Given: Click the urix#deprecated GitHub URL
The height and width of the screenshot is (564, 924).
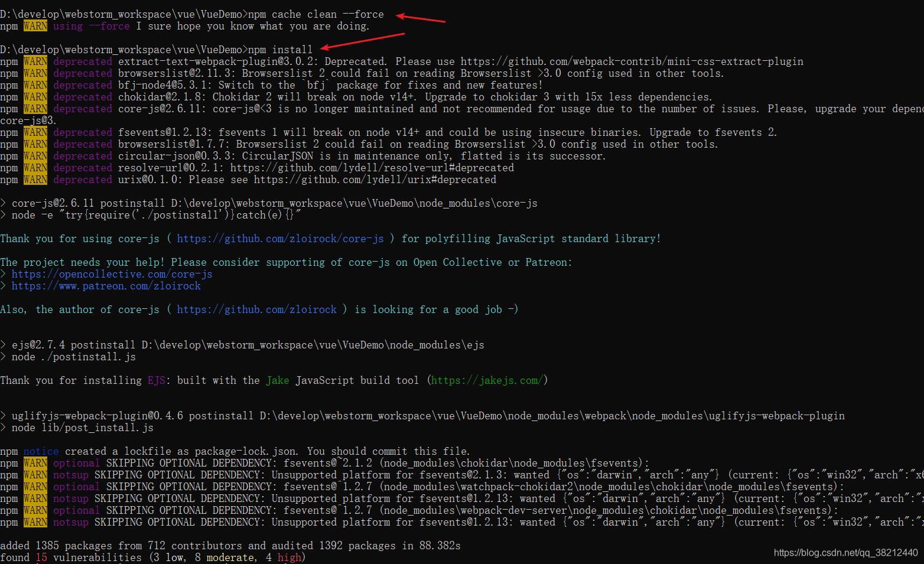Looking at the screenshot, I should pyautogui.click(x=375, y=180).
